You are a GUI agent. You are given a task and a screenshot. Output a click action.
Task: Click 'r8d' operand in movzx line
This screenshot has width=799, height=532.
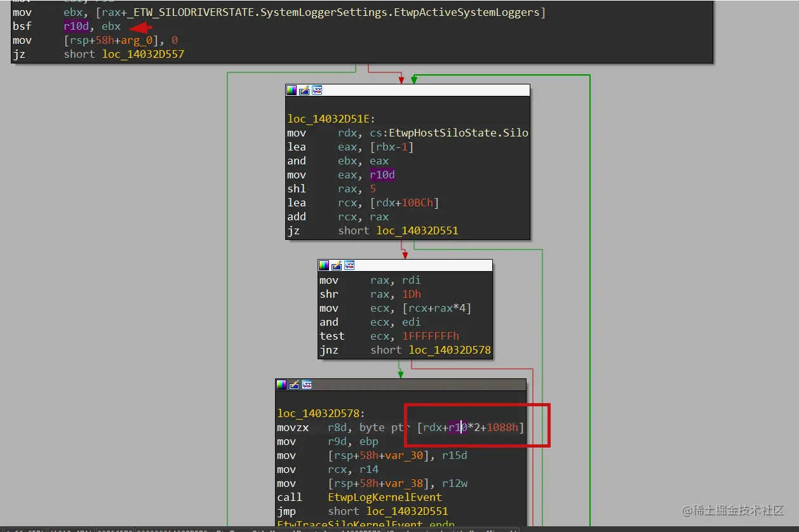(337, 427)
